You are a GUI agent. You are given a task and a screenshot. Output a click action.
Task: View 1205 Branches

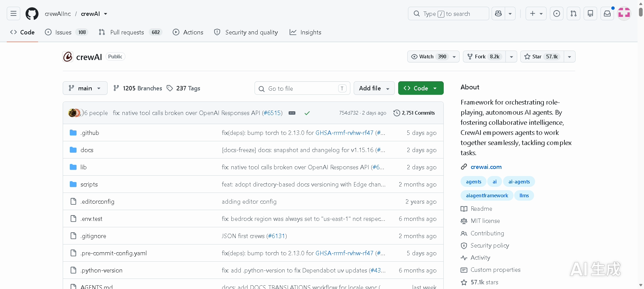[138, 88]
